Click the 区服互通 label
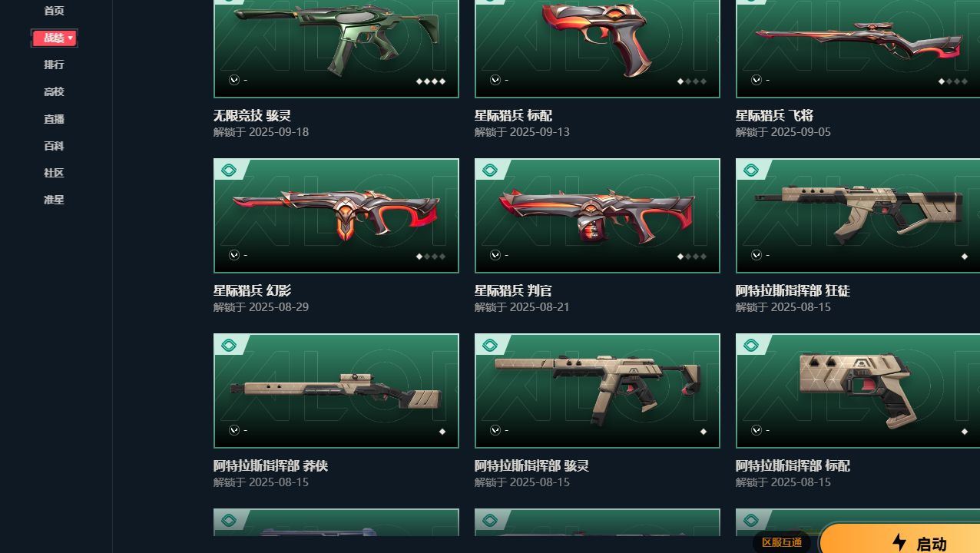Viewport: 980px width, 553px height. pyautogui.click(x=782, y=542)
